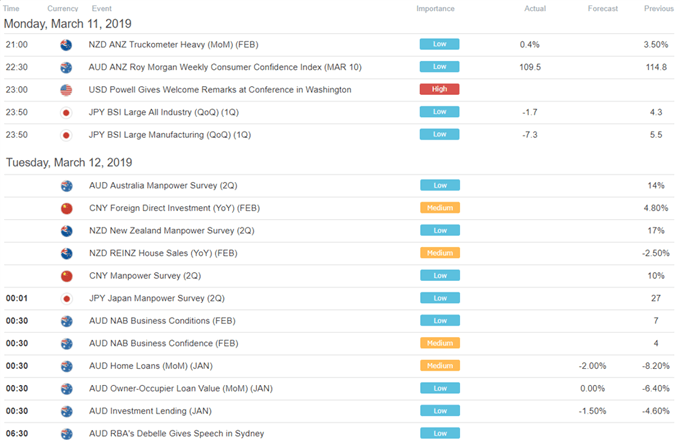Click the Australia flag beside Australia Manpower Survey
Viewport: 680px width, 440px height.
pos(66,186)
